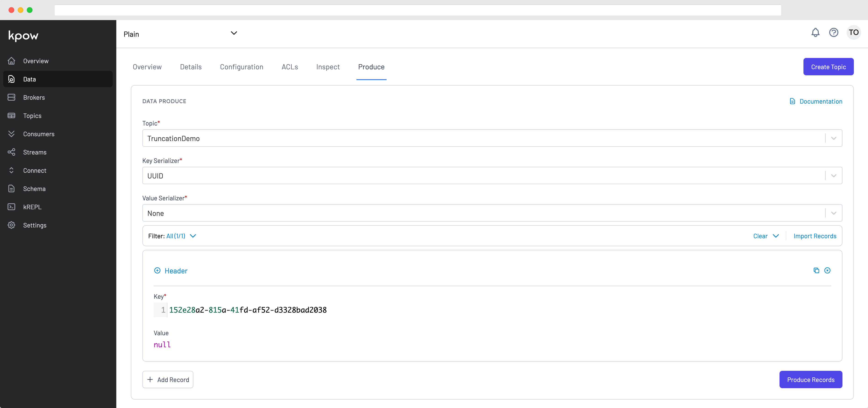Expand the Filter All (1/1) chevron

tap(193, 236)
